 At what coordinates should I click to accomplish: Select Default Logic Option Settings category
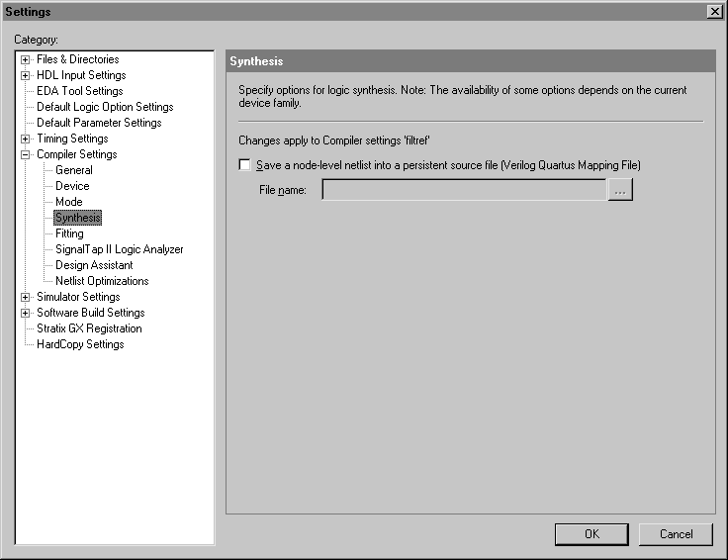tap(105, 107)
